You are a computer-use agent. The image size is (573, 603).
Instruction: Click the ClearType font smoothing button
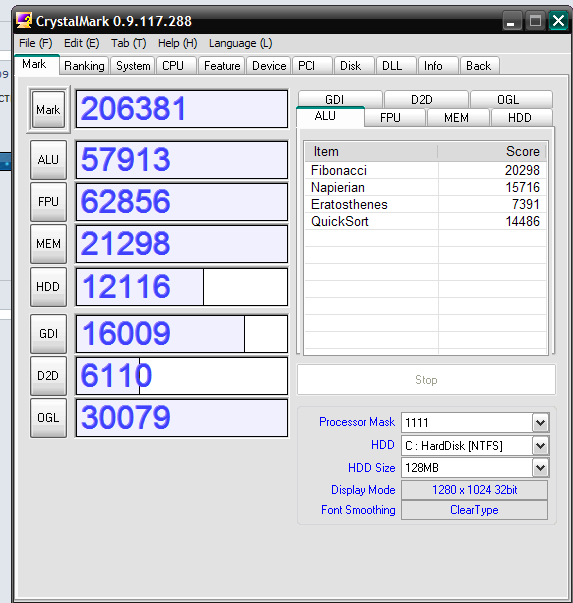[474, 510]
